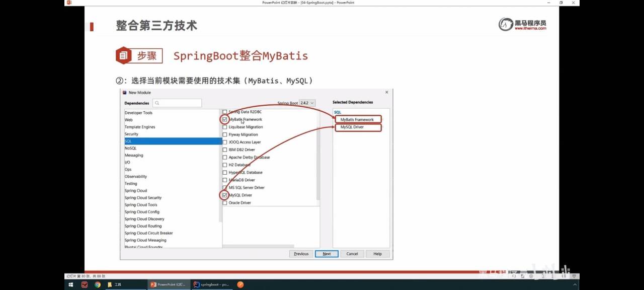This screenshot has height=290, width=644.
Task: Select the Spring Cloud Tools category
Action: point(141,204)
